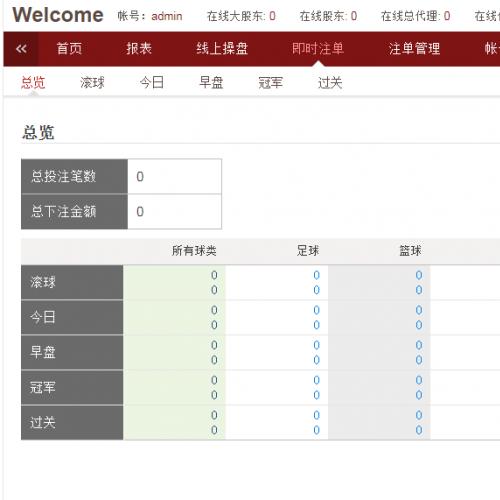Switch to the 总览 sub-tab

click(33, 83)
